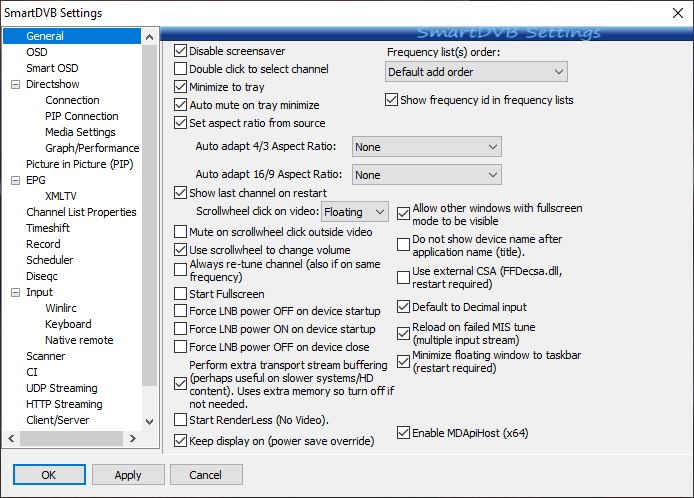
Task: Open Winlirc input settings
Action: click(61, 308)
